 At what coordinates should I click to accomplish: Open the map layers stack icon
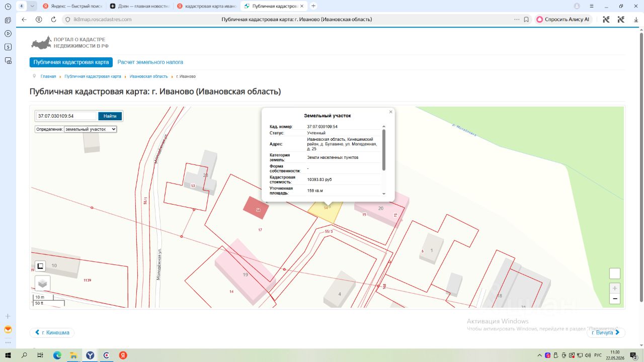point(42,283)
